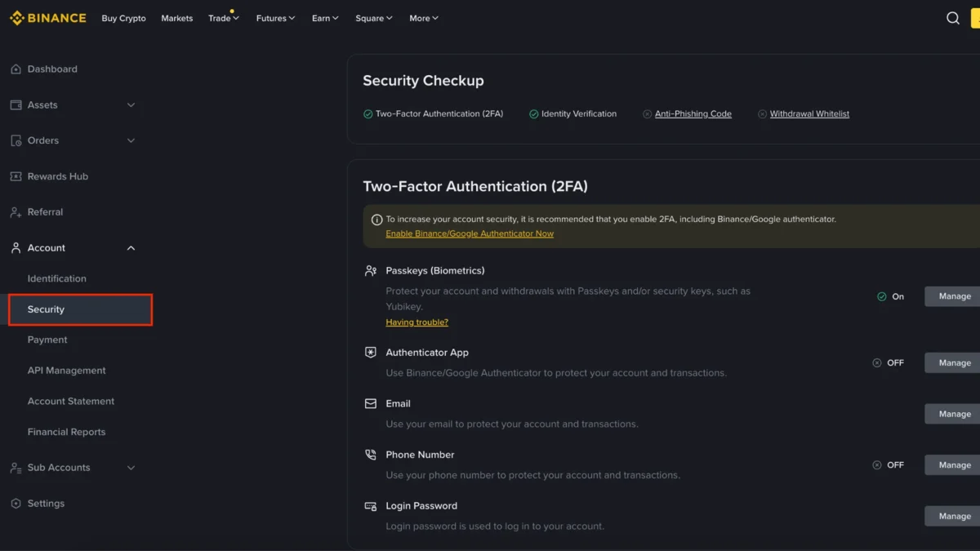
Task: Click 'Use your email to protect' description
Action: point(512,424)
